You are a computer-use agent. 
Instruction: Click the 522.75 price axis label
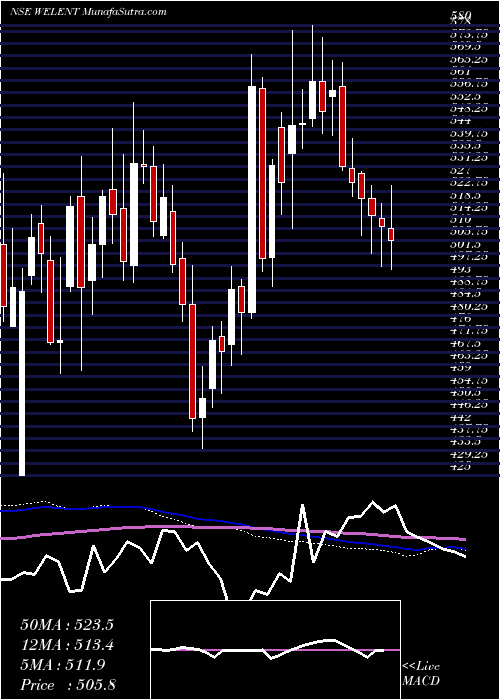pos(468,183)
